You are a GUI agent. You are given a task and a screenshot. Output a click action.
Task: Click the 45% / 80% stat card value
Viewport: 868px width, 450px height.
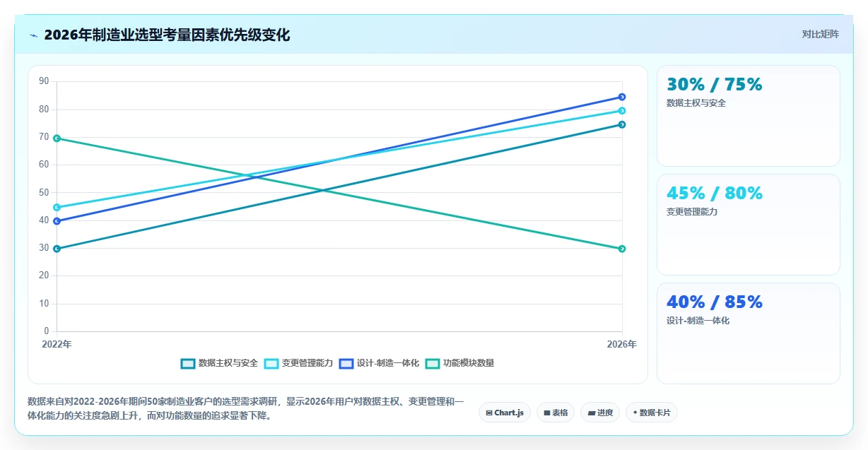(715, 194)
